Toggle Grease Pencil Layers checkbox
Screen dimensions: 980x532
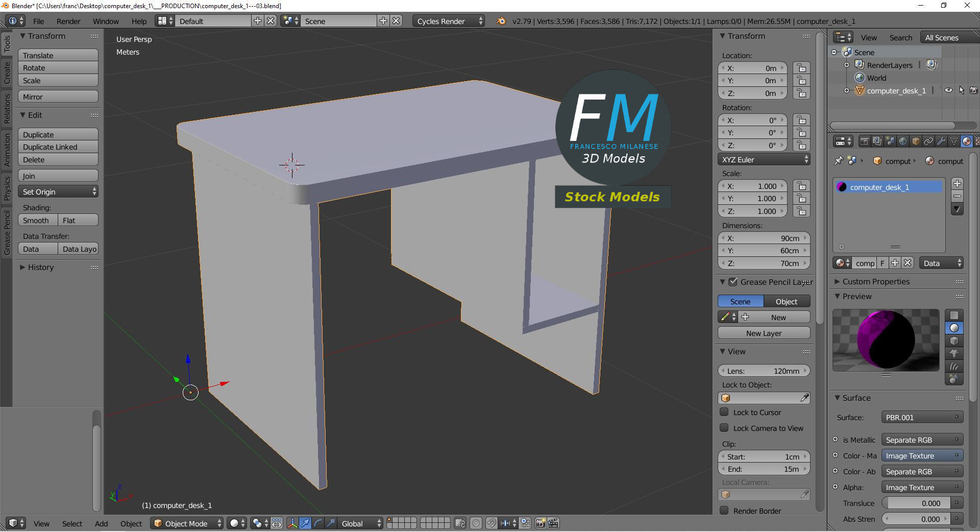coord(733,282)
